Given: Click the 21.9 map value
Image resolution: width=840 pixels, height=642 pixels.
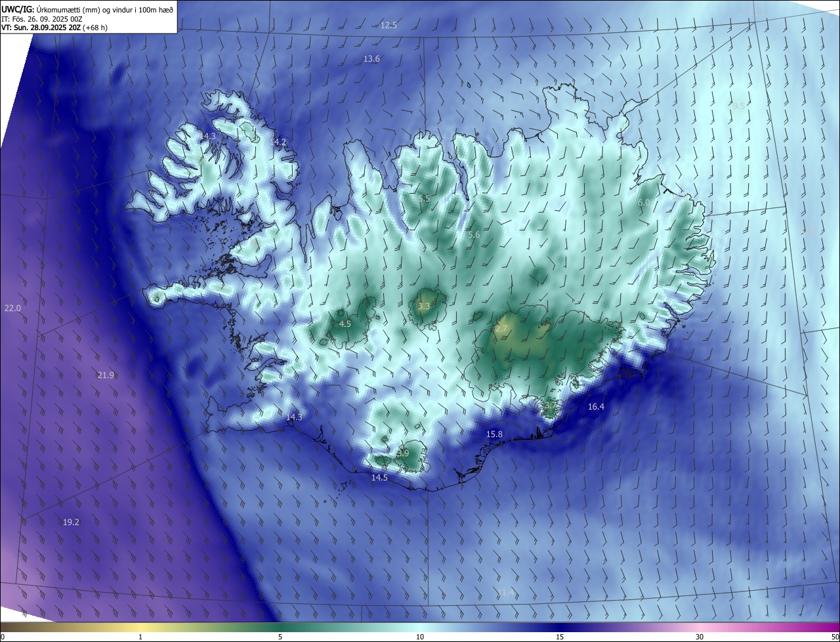Looking at the screenshot, I should pos(106,375).
